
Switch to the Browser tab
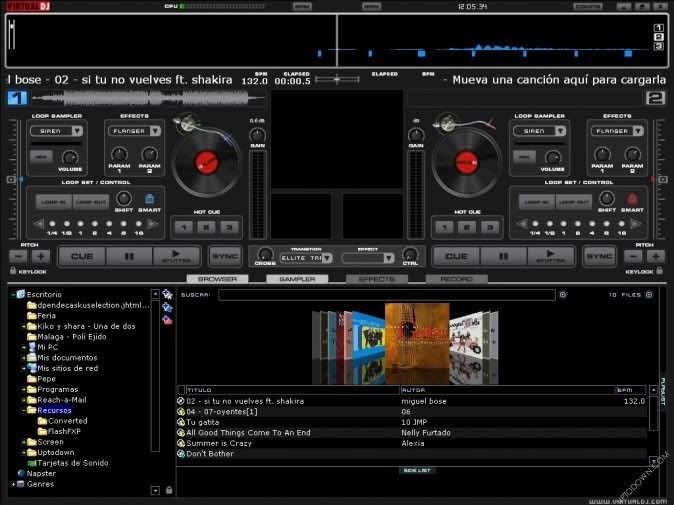pyautogui.click(x=218, y=279)
